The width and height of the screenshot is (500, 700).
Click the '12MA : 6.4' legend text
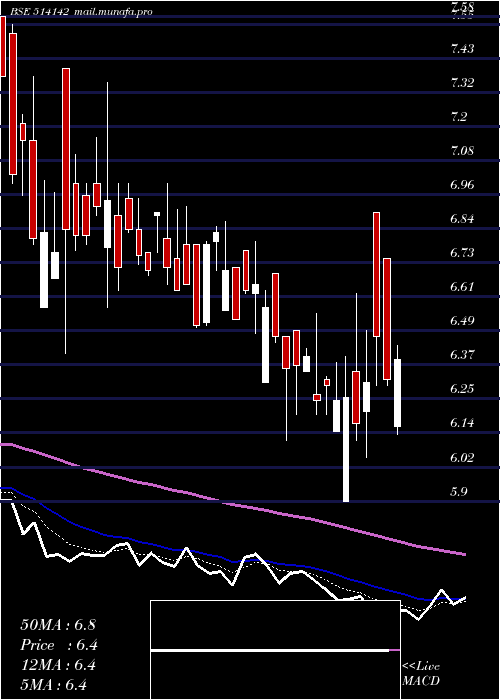point(58,666)
